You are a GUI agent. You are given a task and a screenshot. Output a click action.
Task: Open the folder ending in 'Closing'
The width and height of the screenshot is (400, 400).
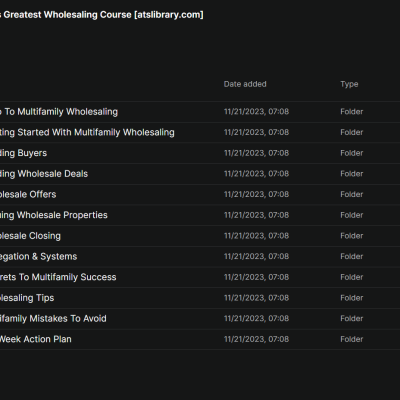[x=30, y=236]
